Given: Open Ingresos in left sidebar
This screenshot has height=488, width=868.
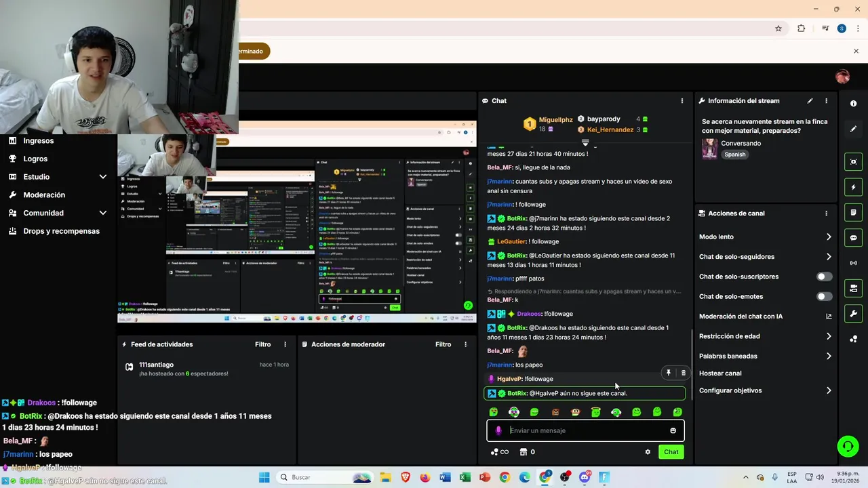Looking at the screenshot, I should [38, 141].
